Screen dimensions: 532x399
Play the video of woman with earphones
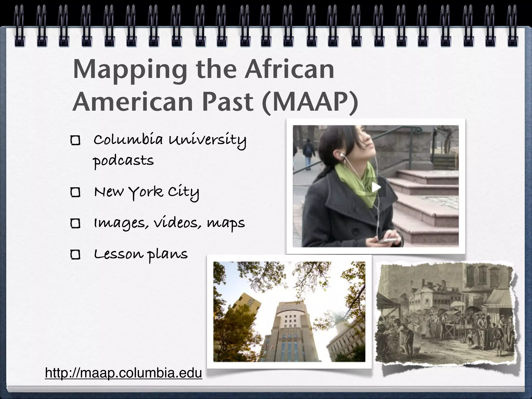[x=375, y=187]
